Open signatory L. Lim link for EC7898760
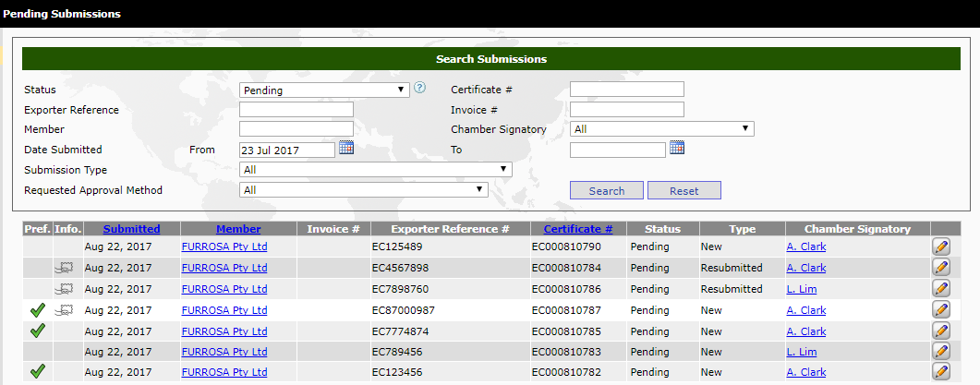 (801, 289)
